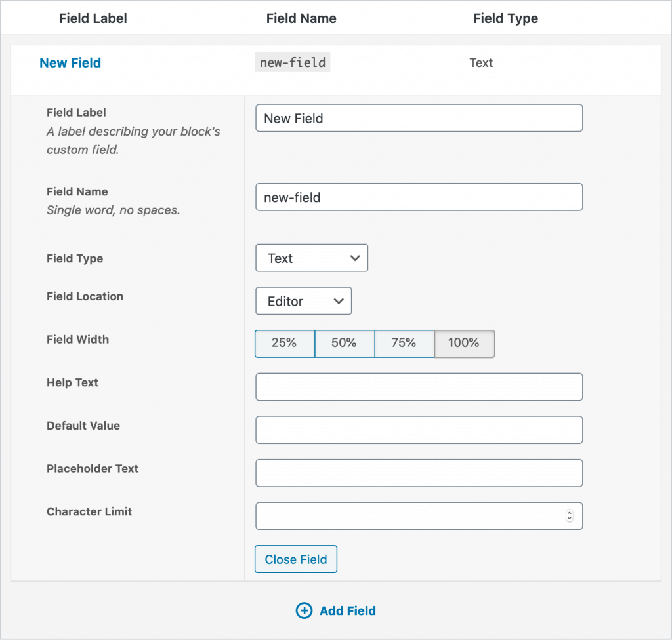Click the 'Single word, no spaces.' hint
Screen dimensions: 672x640
[114, 210]
